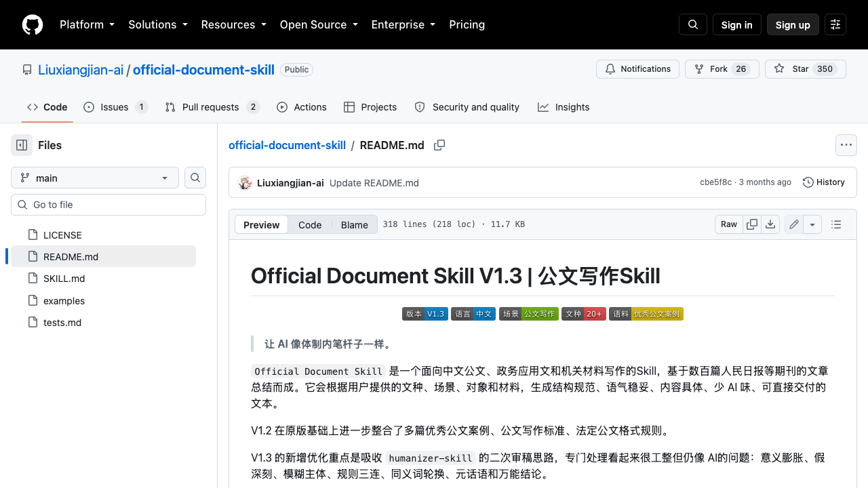Copy the file path icon next to README.md

439,145
